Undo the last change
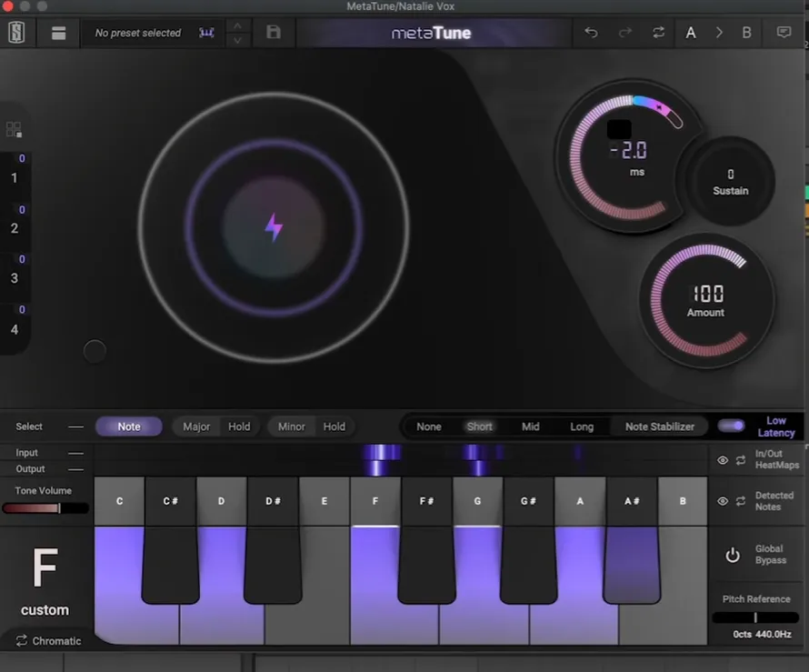The image size is (809, 672). (x=591, y=33)
